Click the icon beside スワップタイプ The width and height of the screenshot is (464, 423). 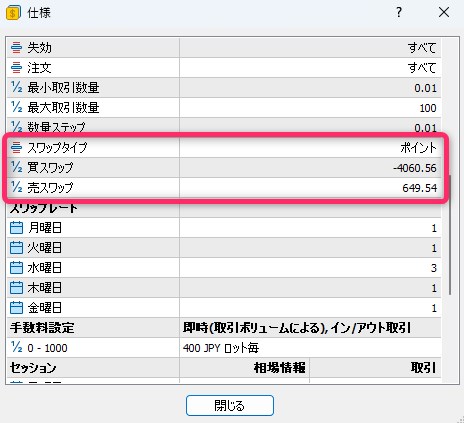pyautogui.click(x=16, y=147)
